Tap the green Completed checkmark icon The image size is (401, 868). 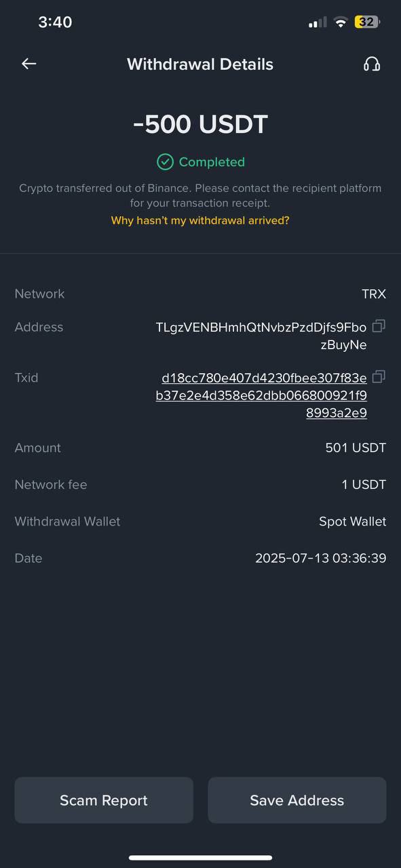tap(165, 161)
